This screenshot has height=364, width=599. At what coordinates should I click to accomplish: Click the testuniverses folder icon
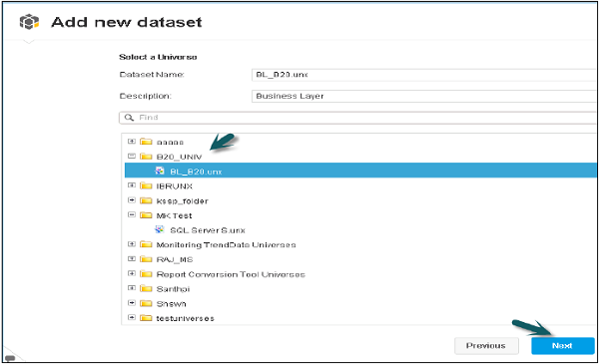coord(146,318)
